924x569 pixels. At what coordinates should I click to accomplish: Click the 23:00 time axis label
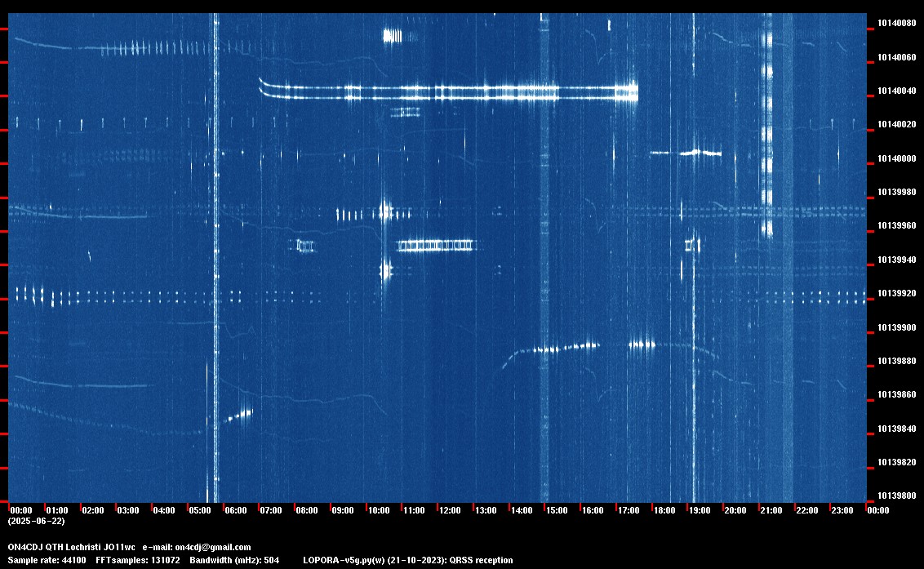[842, 510]
